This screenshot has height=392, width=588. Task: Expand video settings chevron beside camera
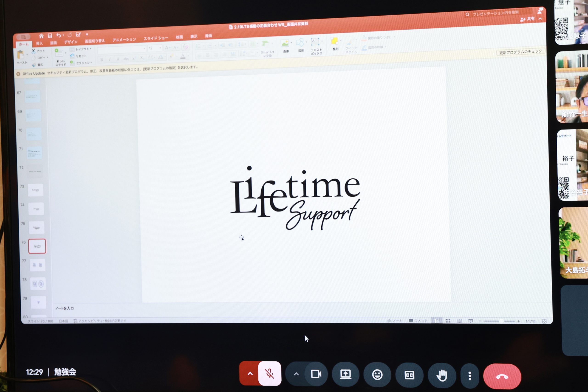click(x=296, y=374)
